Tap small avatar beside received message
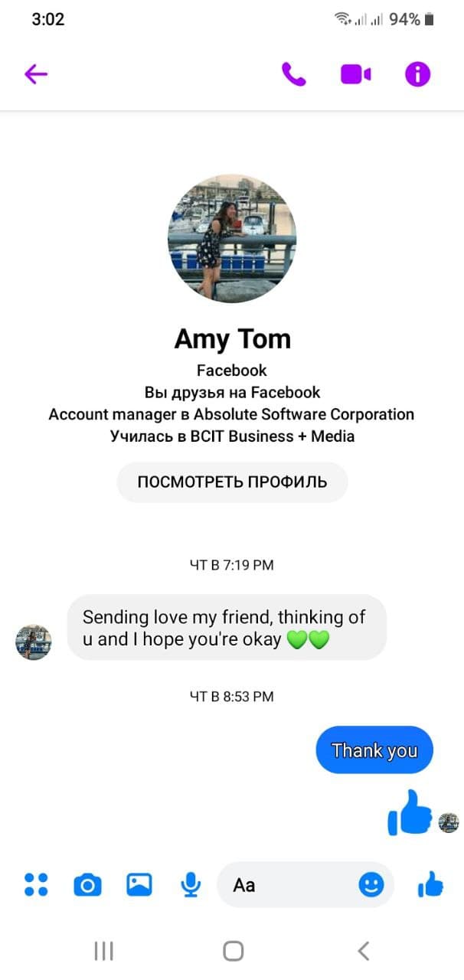This screenshot has height=980, width=464. (x=34, y=642)
